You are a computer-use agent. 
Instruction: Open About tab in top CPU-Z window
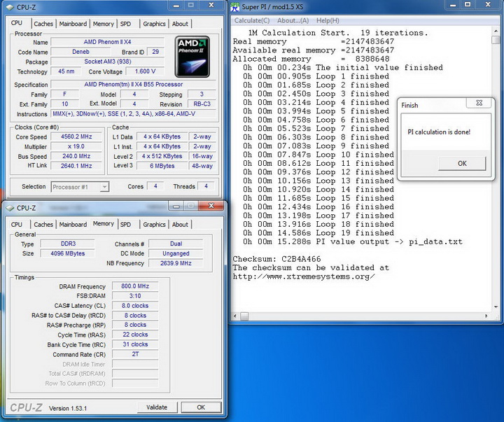click(180, 24)
